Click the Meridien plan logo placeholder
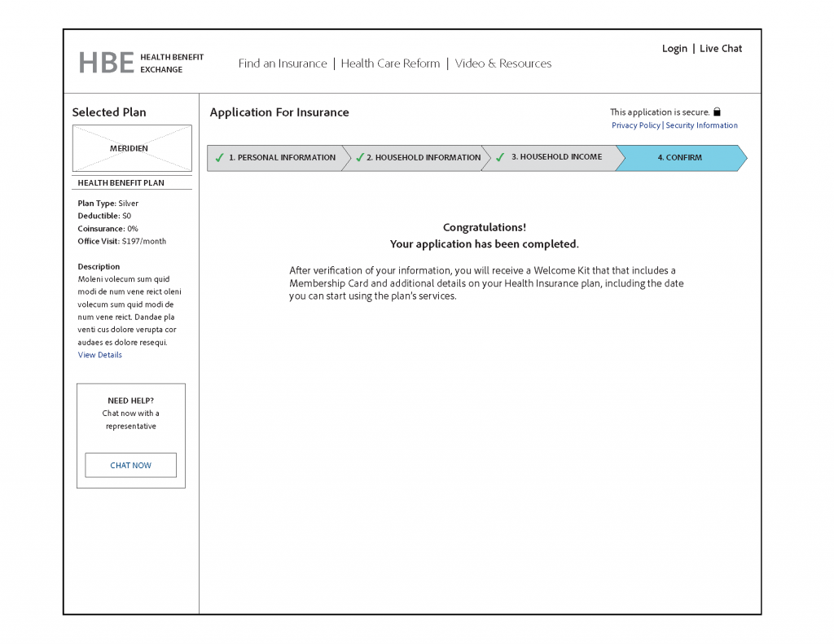 click(132, 148)
